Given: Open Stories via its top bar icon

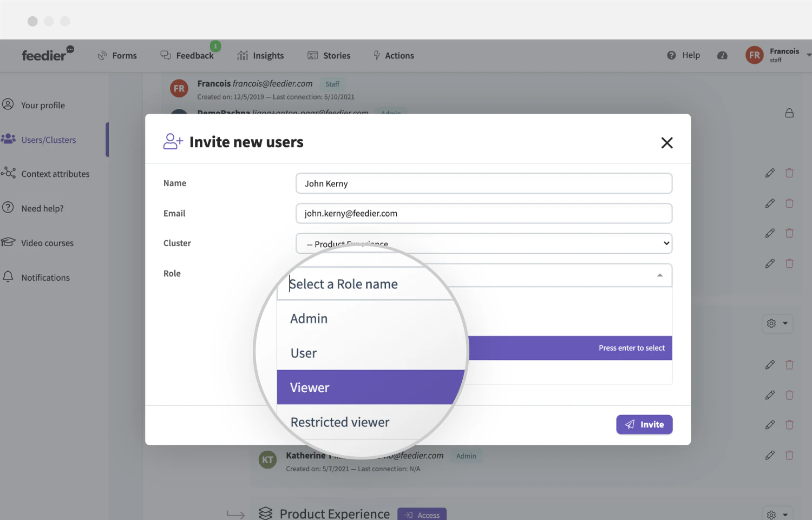Looking at the screenshot, I should point(313,55).
